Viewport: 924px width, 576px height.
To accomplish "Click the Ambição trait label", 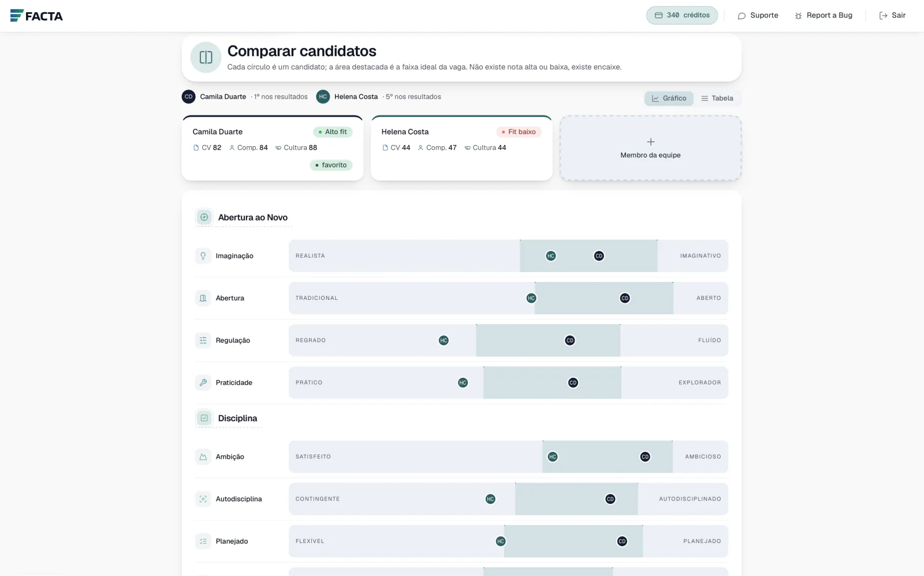I will point(230,456).
